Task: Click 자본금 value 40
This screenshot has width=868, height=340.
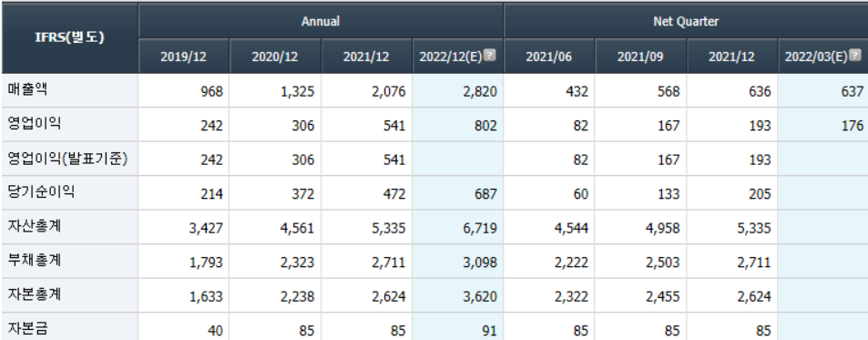Action: 215,331
